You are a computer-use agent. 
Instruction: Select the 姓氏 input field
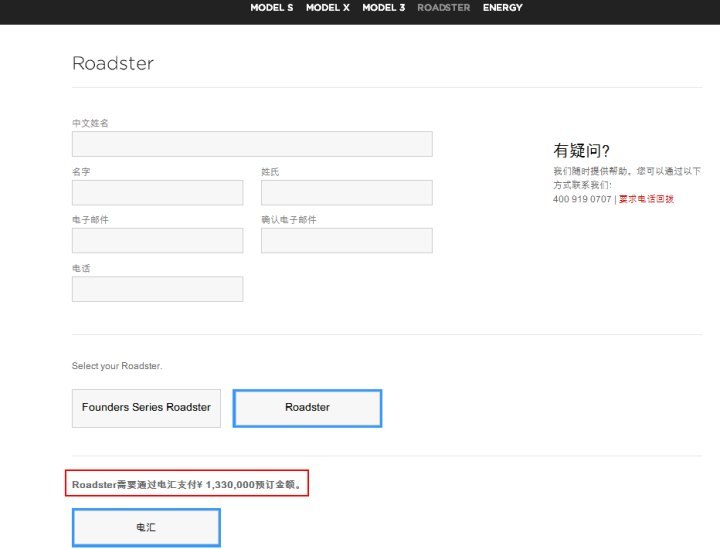347,192
